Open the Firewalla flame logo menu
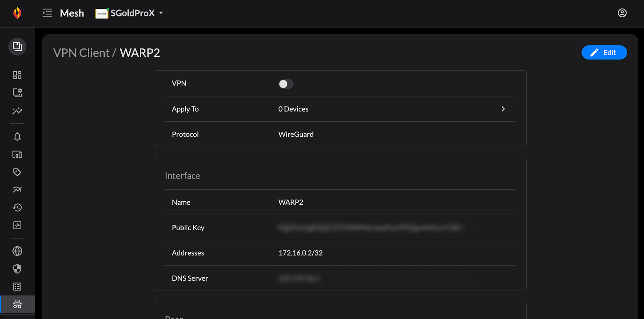This screenshot has width=644, height=319. 18,13
